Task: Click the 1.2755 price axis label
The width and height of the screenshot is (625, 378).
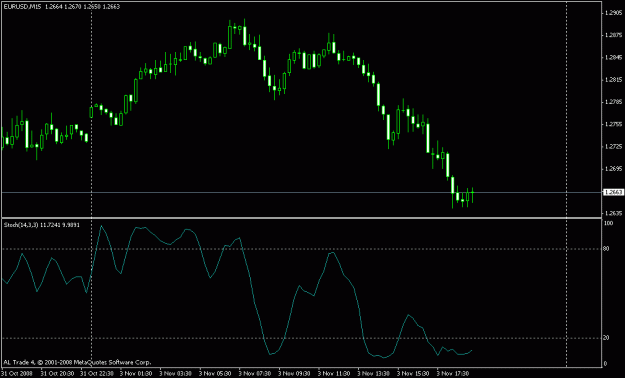Action: click(x=613, y=124)
